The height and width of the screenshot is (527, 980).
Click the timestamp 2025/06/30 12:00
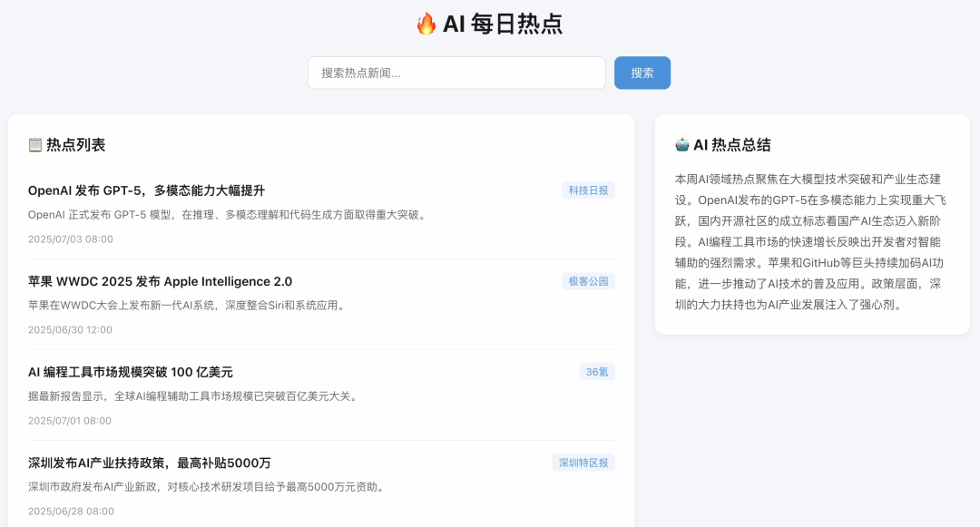(x=70, y=329)
